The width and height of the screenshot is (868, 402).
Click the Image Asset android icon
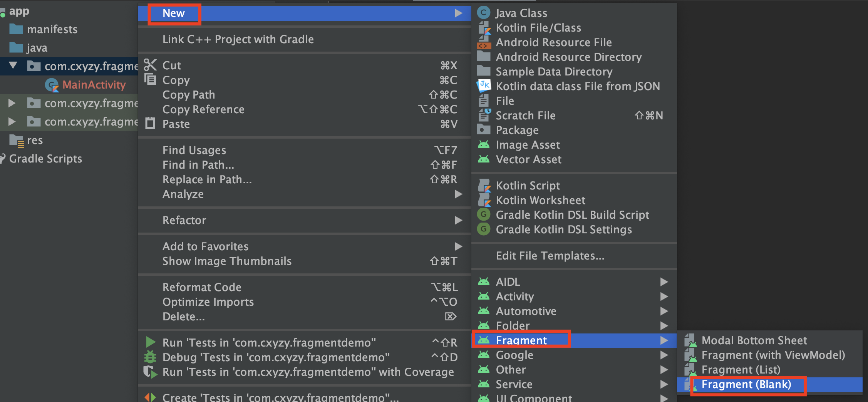click(484, 145)
